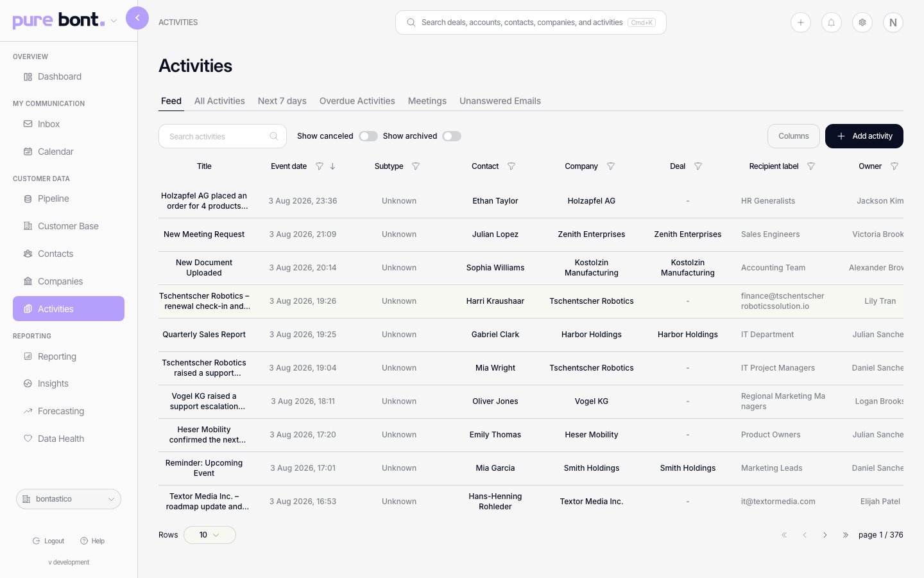924x578 pixels.
Task: Filter Company column funnel icon
Action: (x=611, y=166)
